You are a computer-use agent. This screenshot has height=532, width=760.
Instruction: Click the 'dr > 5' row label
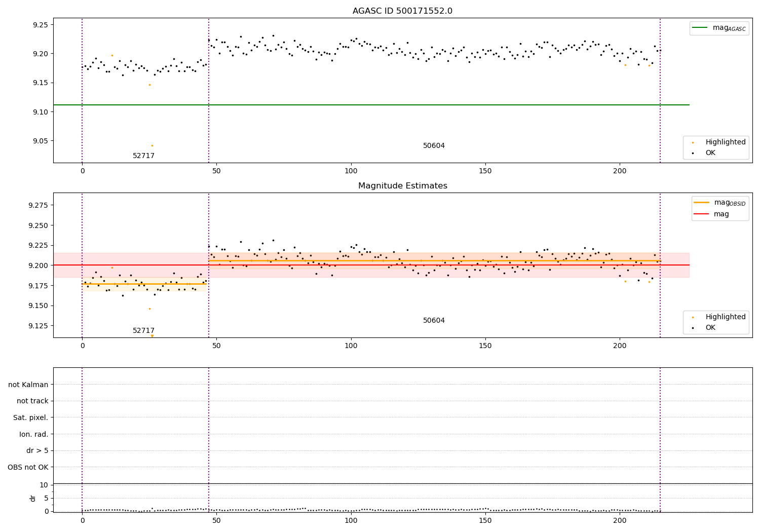(37, 451)
